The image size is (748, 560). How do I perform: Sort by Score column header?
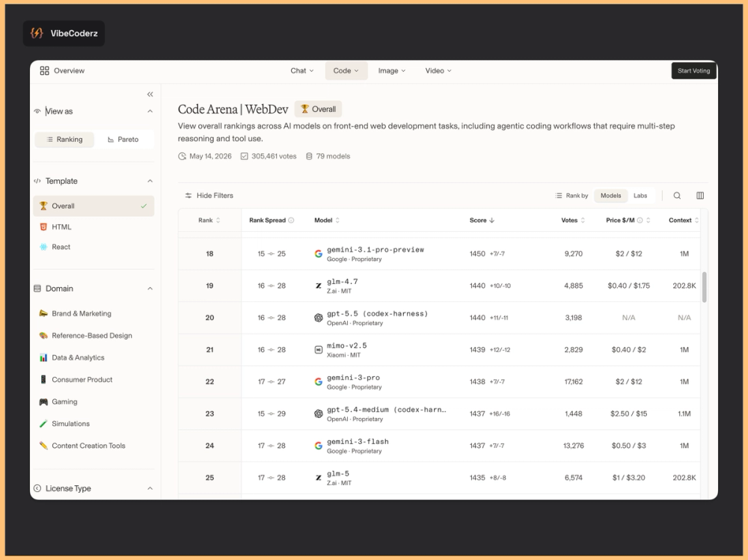pos(482,221)
